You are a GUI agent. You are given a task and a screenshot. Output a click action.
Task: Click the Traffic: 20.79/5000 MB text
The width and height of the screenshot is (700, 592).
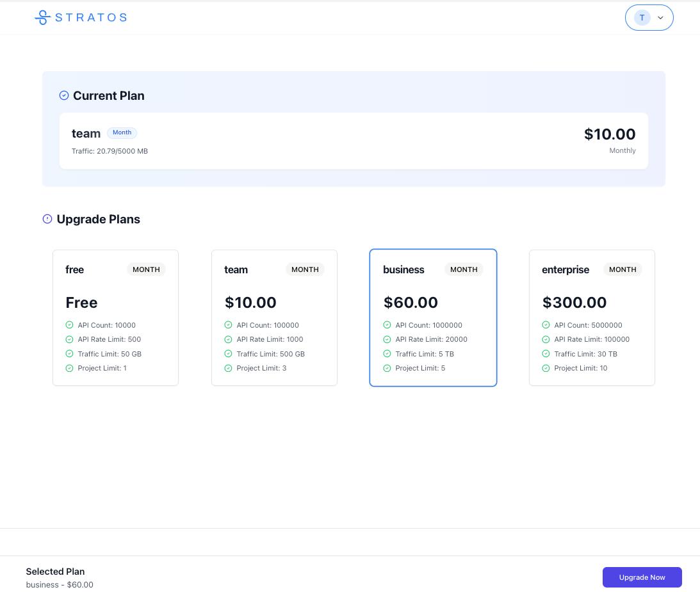pos(110,151)
